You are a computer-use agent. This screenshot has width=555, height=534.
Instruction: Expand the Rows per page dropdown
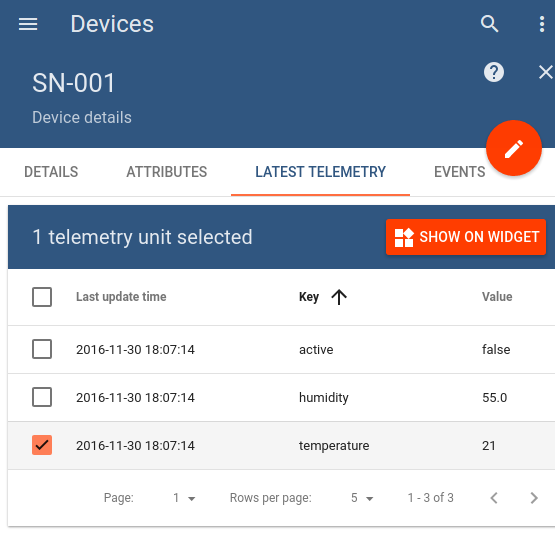point(362,498)
